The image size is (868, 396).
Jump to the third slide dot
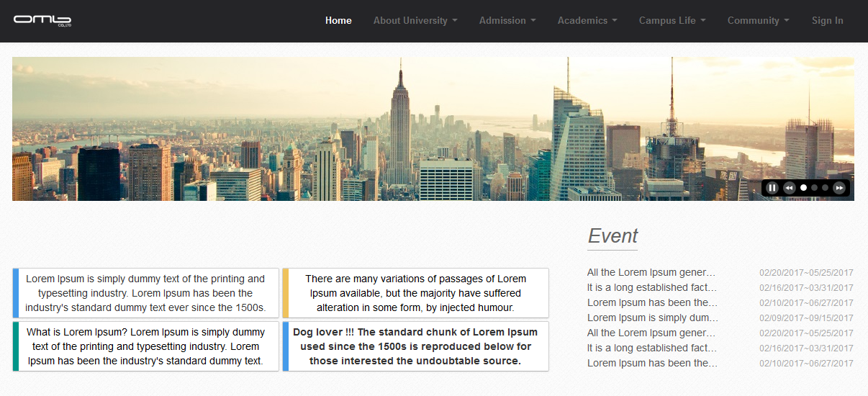[x=826, y=188]
